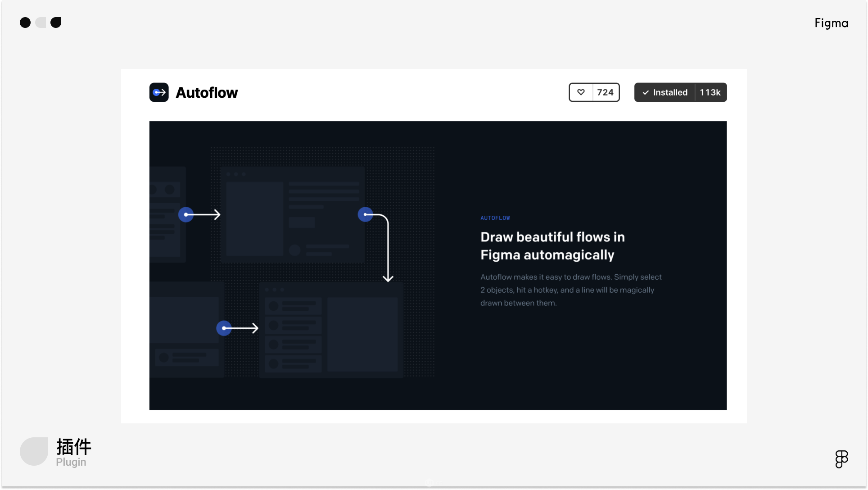Viewport: 868px width, 490px height.
Task: Click the Figma text label top right
Action: click(831, 23)
